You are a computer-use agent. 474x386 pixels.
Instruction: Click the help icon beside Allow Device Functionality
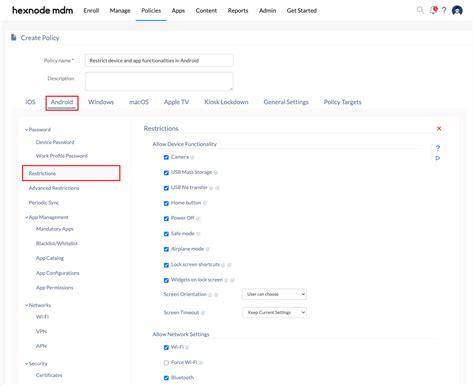[438, 148]
